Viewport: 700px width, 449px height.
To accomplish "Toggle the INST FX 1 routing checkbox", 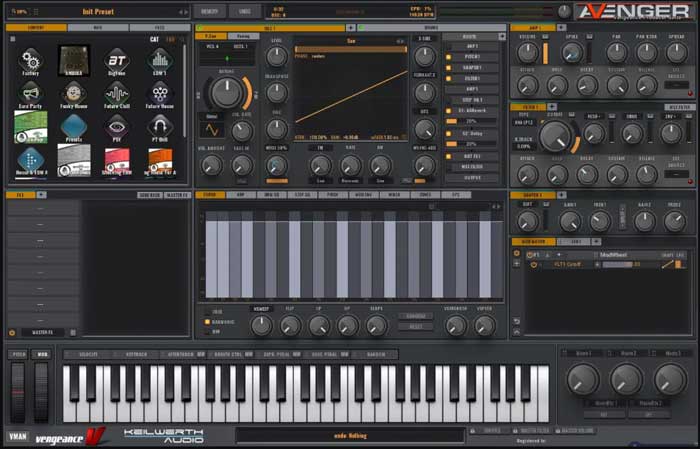I will (x=448, y=157).
